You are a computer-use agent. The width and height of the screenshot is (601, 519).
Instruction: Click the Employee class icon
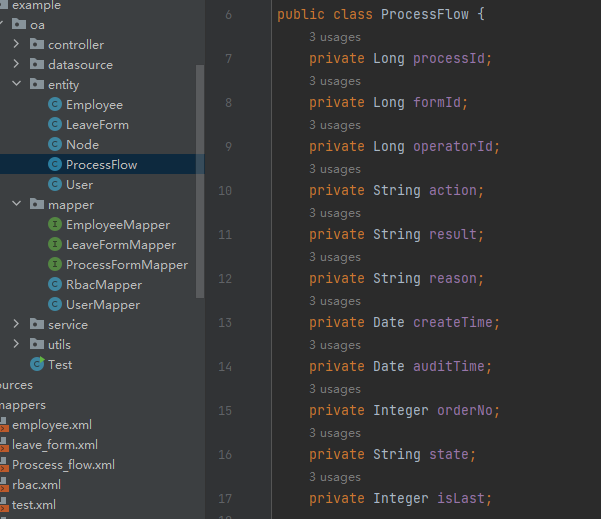pyautogui.click(x=55, y=105)
